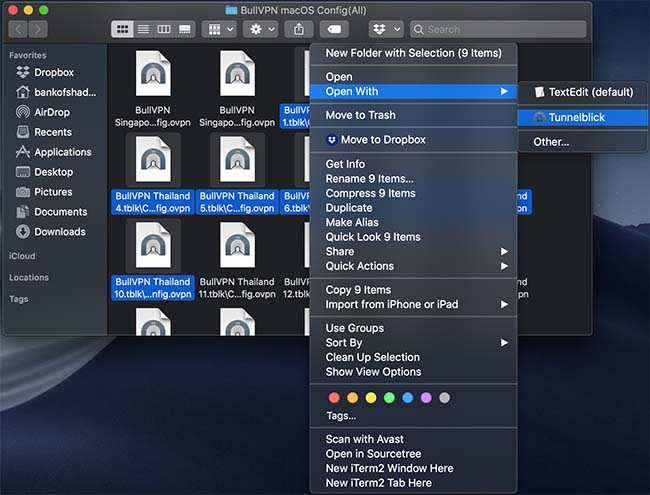Open the gear action menu

point(261,29)
